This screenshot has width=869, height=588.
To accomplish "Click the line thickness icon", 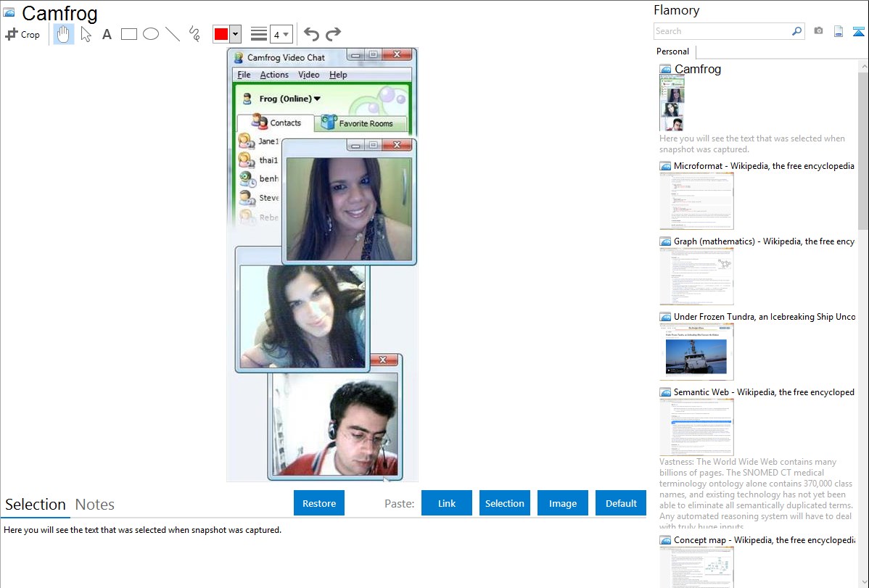I will pos(259,34).
